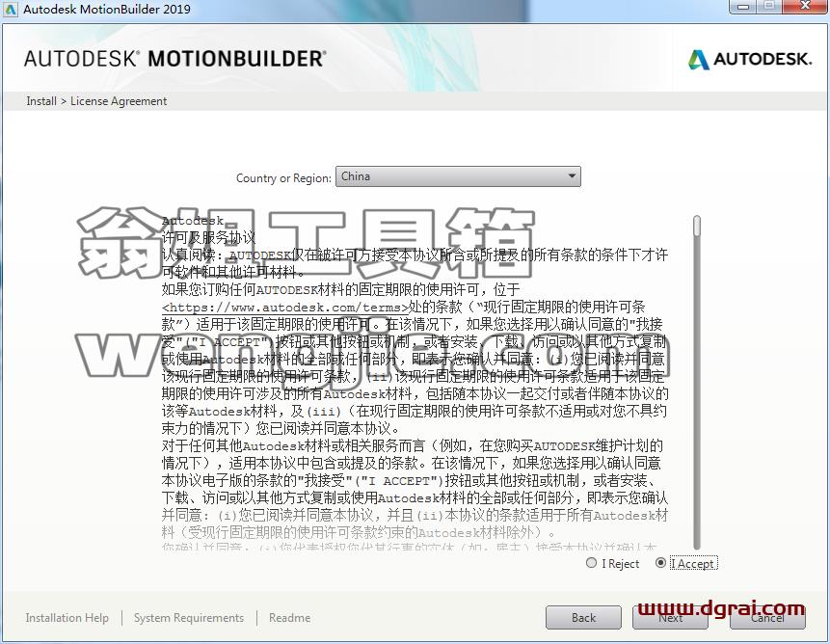Image resolution: width=830 pixels, height=644 pixels.
Task: Click the '许可及服务协议' heading line
Action: 208,237
